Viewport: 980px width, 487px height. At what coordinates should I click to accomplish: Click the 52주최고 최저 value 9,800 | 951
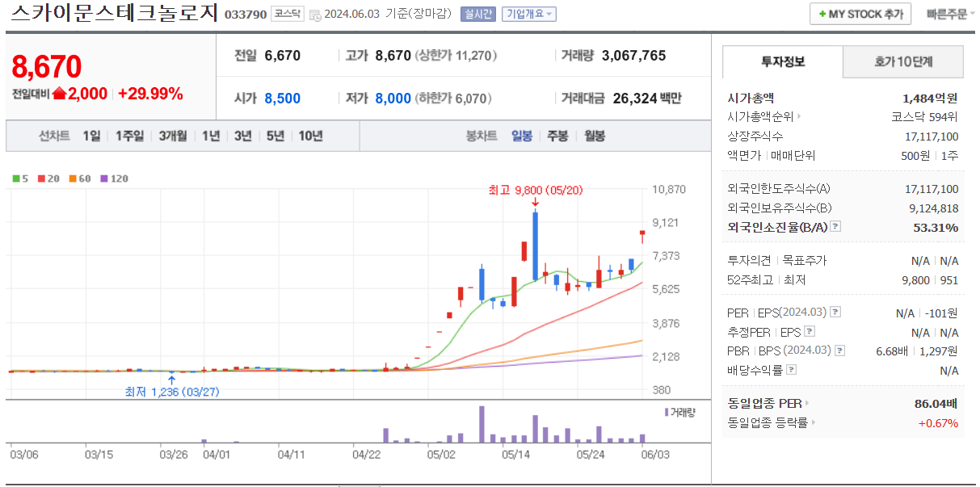tap(931, 280)
